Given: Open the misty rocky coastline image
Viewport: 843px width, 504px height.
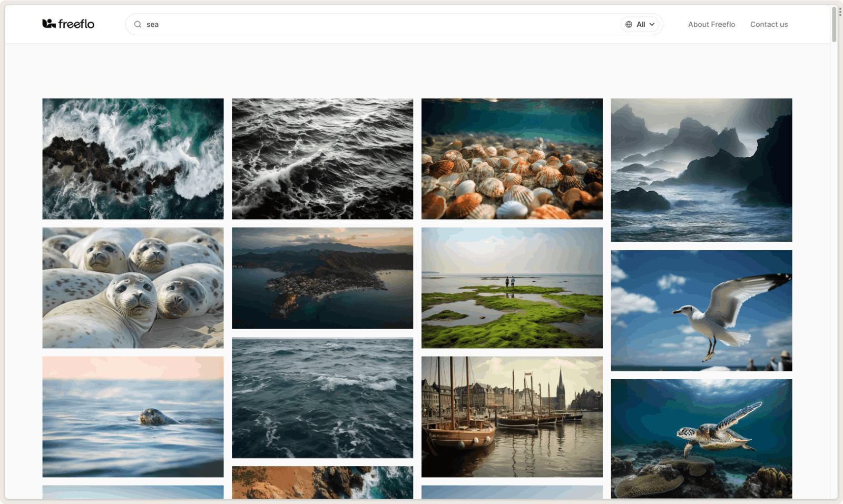Looking at the screenshot, I should pos(701,170).
